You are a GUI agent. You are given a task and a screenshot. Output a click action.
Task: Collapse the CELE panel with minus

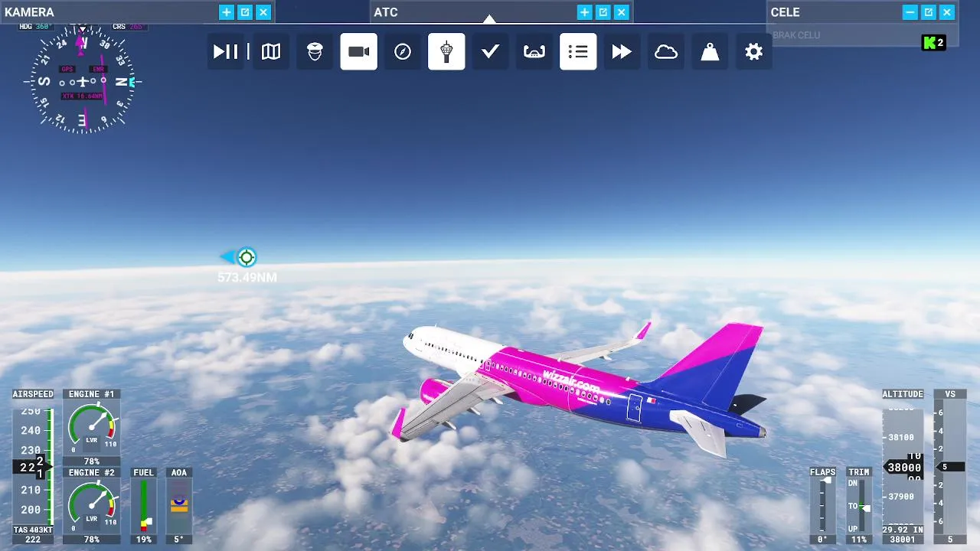point(910,12)
